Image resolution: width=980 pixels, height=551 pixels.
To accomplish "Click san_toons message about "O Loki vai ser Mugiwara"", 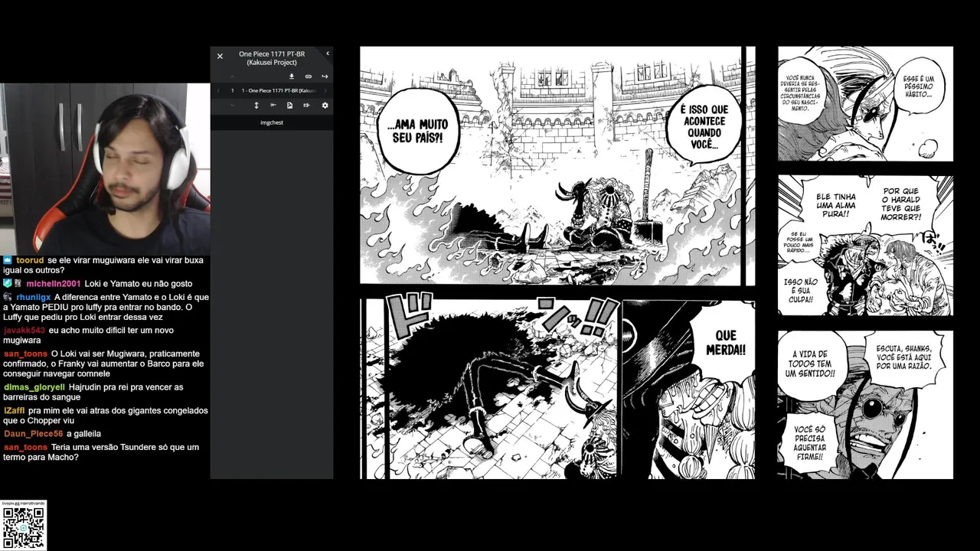I will point(103,364).
